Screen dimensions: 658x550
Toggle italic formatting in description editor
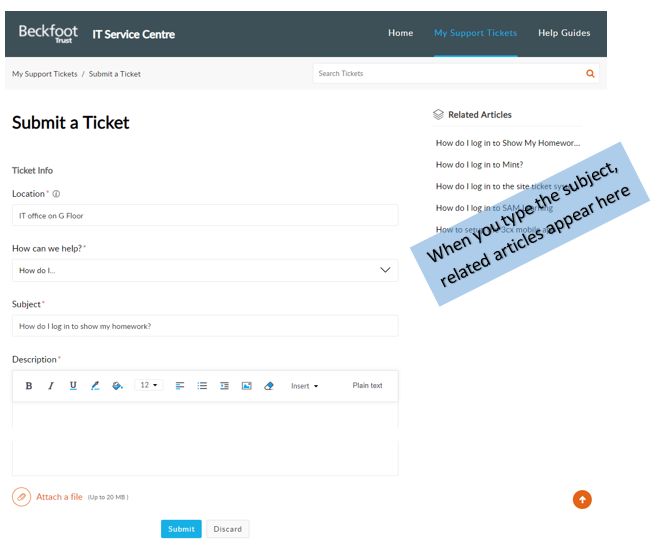pos(51,386)
